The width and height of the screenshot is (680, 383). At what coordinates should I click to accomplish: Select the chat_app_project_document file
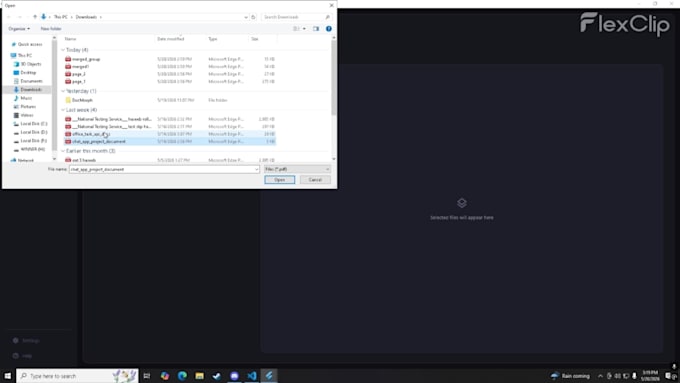[170, 141]
